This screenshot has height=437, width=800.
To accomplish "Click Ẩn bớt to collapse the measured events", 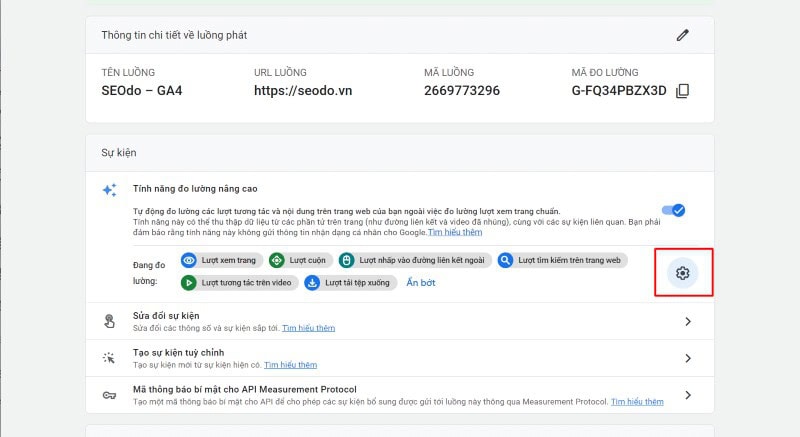I will [x=421, y=282].
